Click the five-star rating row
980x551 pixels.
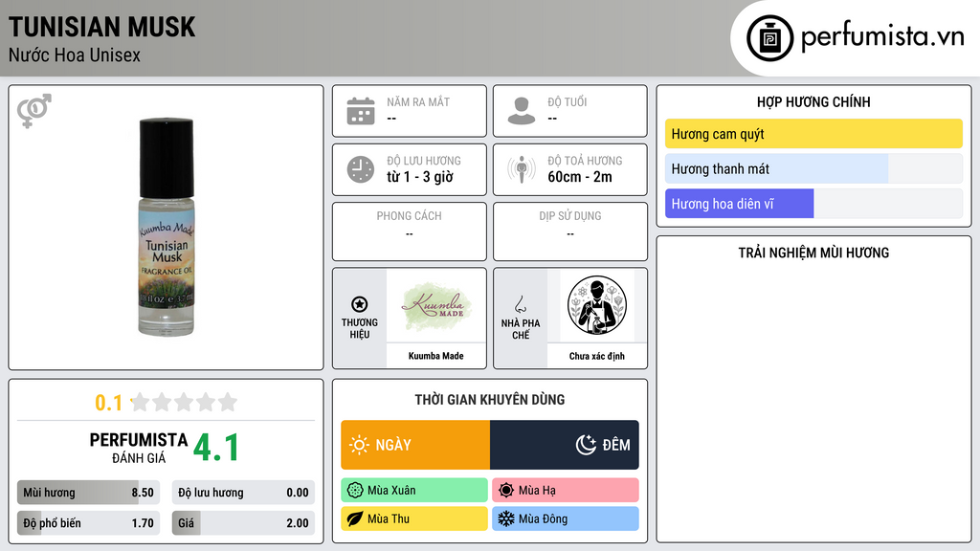coord(184,402)
